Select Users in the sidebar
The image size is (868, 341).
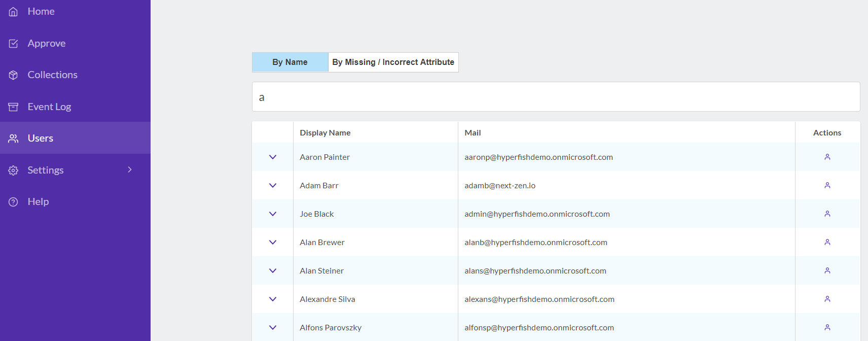pos(75,138)
